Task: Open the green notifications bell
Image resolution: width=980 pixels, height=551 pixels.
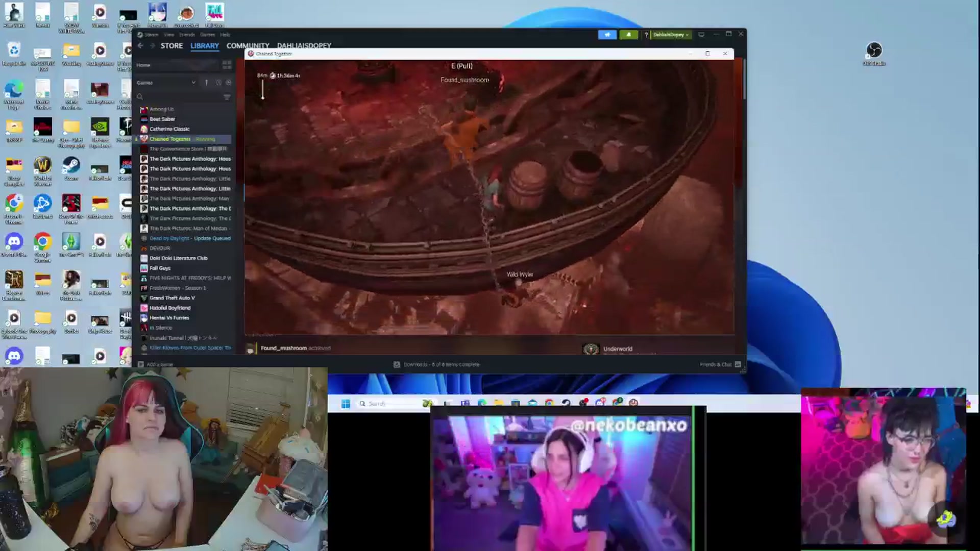Action: coord(628,35)
